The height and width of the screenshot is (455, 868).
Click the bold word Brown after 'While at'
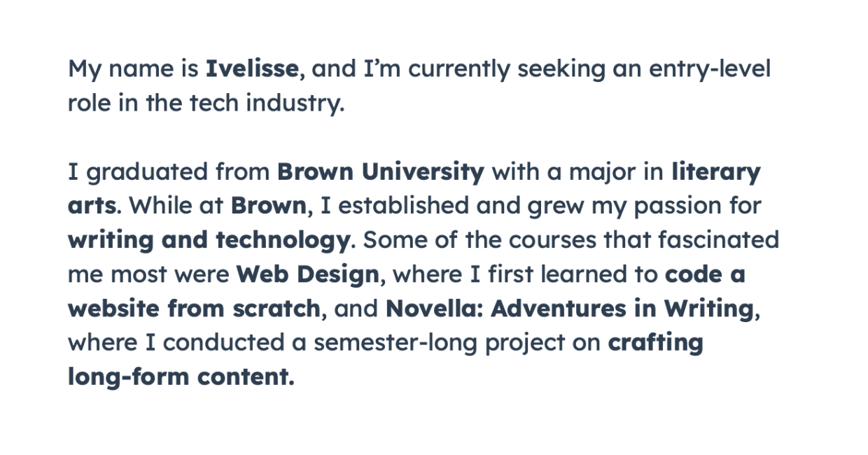click(269, 206)
